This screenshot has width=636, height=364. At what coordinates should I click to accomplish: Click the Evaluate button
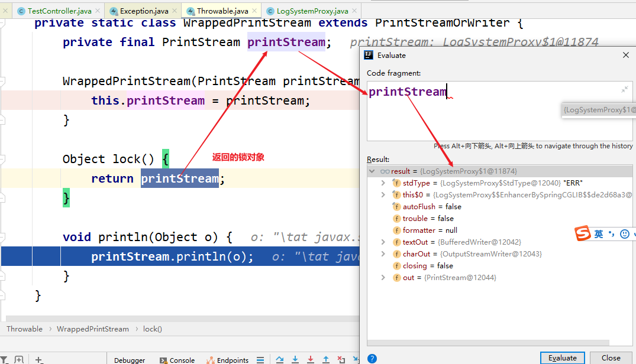click(x=562, y=358)
